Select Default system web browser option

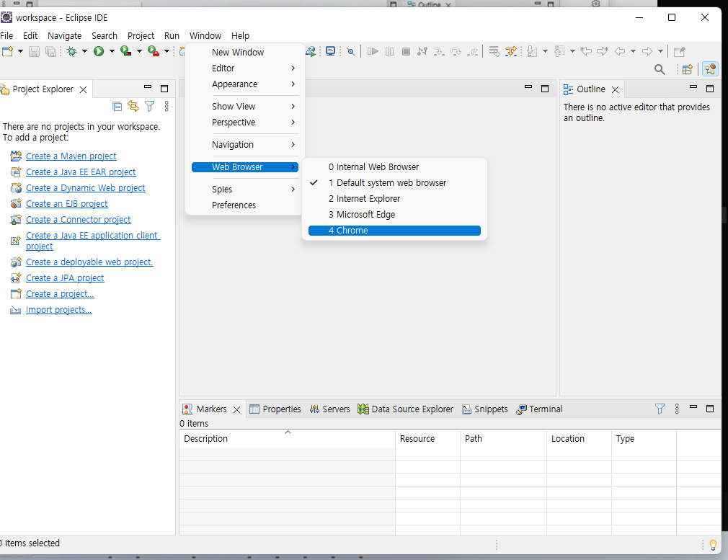point(394,182)
